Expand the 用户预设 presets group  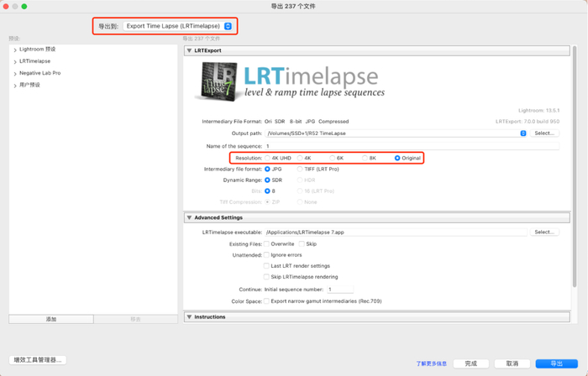click(15, 86)
